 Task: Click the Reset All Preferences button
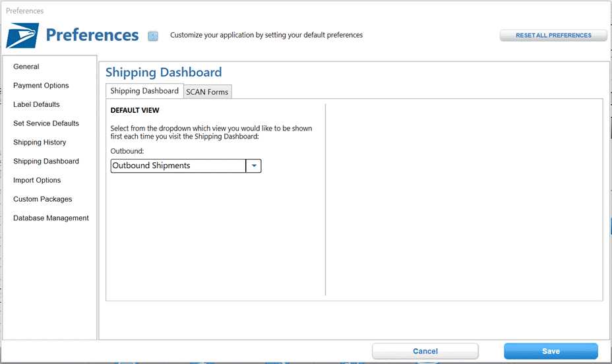(553, 36)
